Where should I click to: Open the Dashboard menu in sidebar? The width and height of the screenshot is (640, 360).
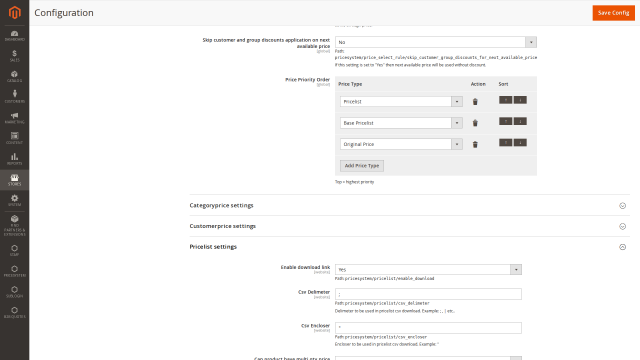(14, 36)
